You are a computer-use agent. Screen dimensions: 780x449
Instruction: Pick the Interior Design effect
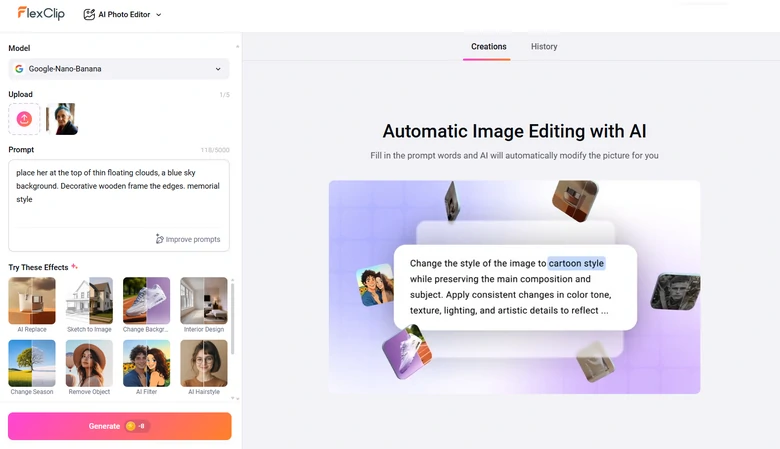coord(203,301)
